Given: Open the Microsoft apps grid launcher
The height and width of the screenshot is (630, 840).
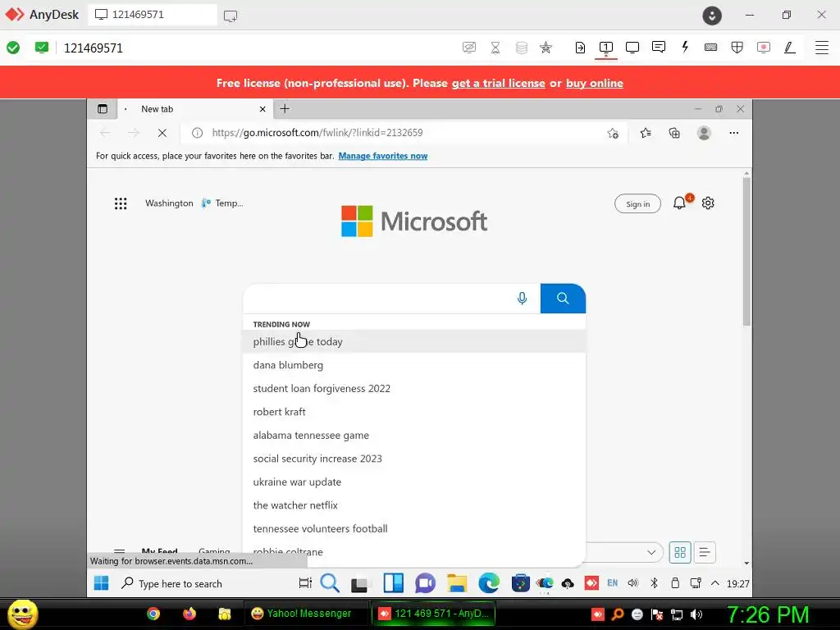Looking at the screenshot, I should [121, 203].
